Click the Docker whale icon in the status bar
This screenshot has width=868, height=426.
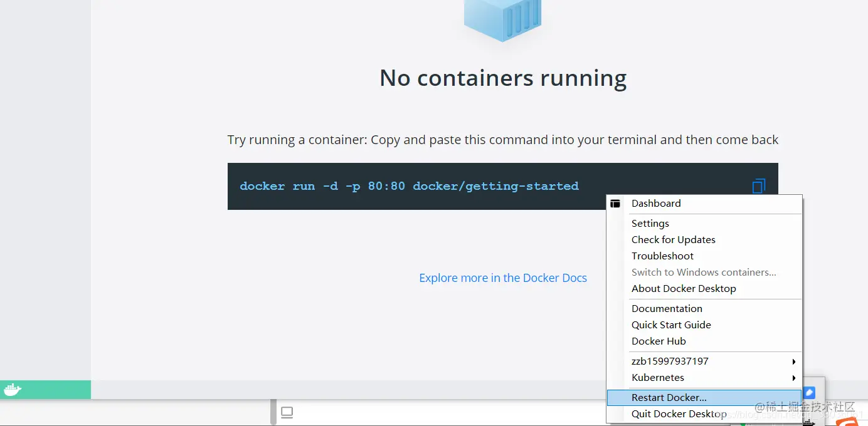click(x=13, y=390)
